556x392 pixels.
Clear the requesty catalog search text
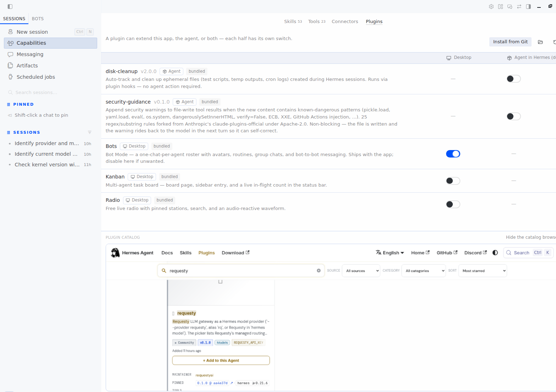[x=318, y=271]
